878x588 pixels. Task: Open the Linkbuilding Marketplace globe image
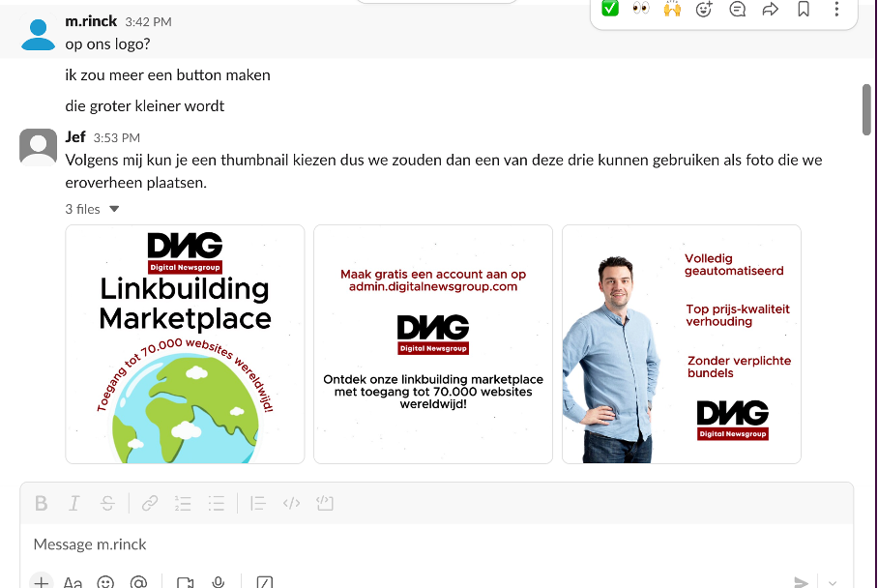(185, 344)
